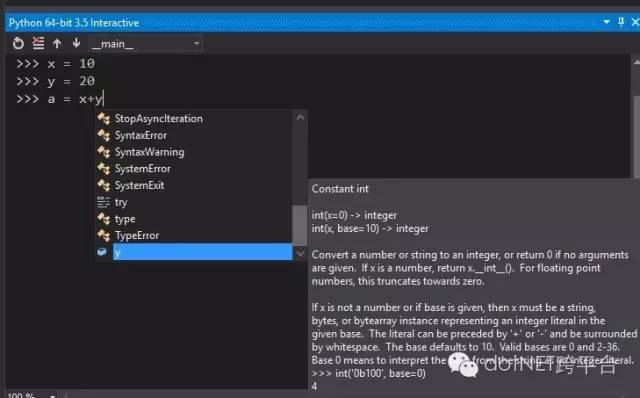Screen dimensions: 640x398
Task: Click the class icon beside type
Action: [104, 219]
